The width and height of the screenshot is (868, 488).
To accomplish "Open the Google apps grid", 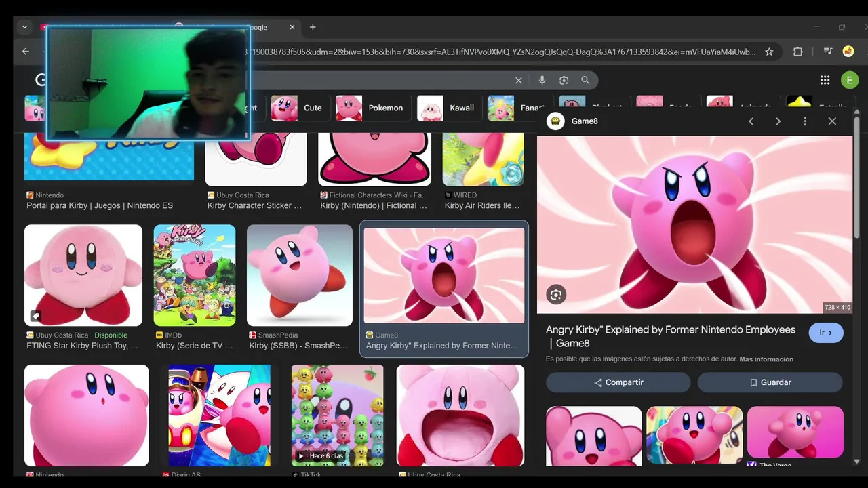I will pos(825,80).
